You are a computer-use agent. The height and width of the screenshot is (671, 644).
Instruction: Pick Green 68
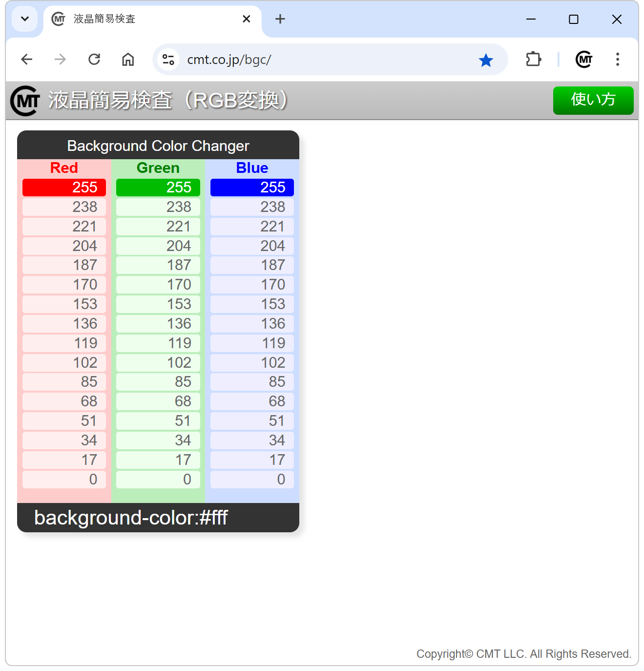158,401
